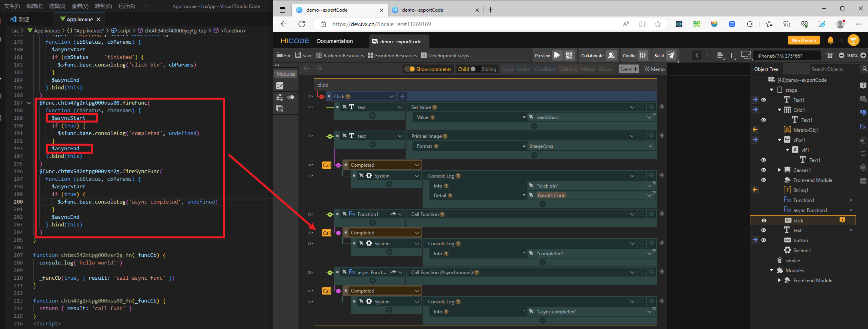Refresh the browser page
This screenshot has width=868, height=329.
302,24
